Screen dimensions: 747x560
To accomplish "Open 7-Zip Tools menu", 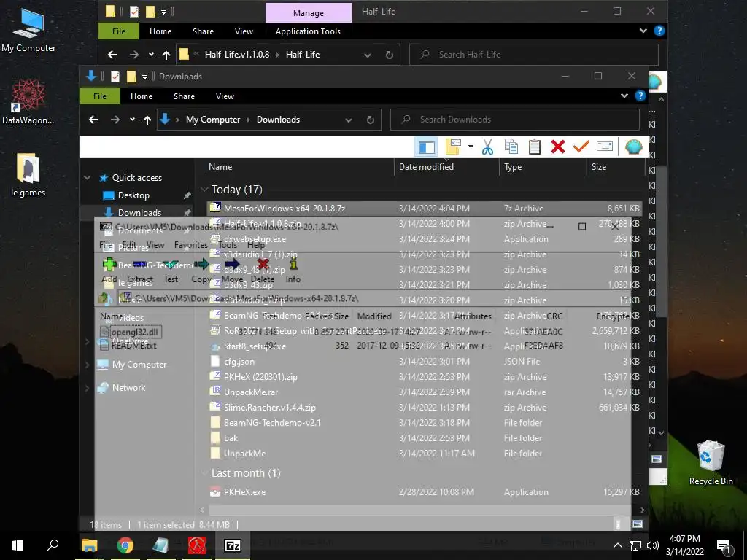I will pyautogui.click(x=228, y=245).
